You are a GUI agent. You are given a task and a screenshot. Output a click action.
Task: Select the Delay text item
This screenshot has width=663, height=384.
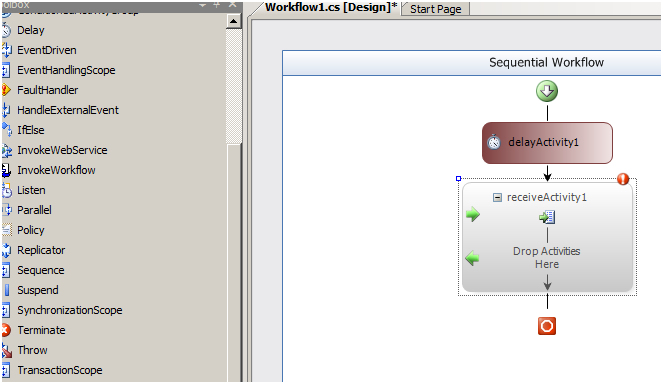pyautogui.click(x=31, y=30)
